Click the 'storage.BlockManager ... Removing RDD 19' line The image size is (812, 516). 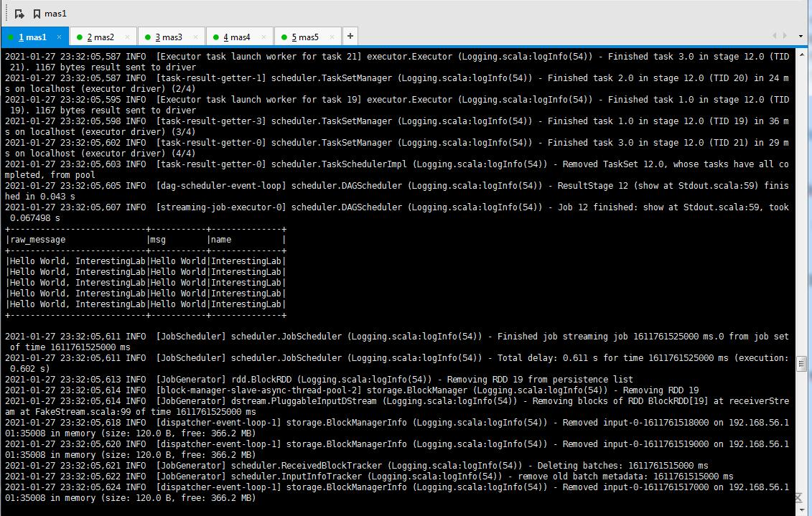tap(352, 390)
